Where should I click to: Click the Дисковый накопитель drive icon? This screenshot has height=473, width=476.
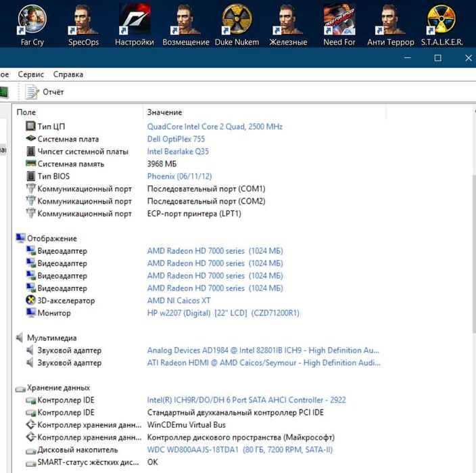(30, 451)
